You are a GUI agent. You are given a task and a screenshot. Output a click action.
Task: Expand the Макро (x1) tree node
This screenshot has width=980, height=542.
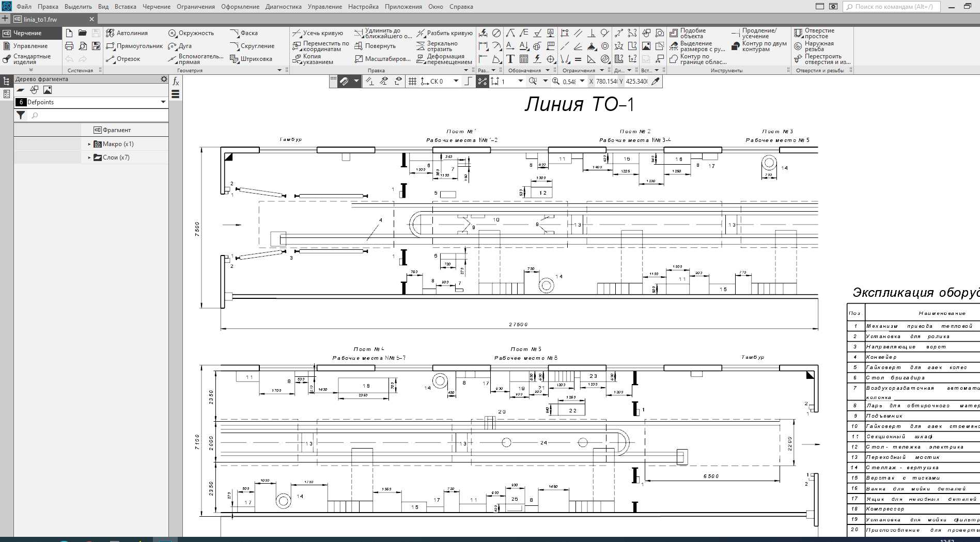89,144
